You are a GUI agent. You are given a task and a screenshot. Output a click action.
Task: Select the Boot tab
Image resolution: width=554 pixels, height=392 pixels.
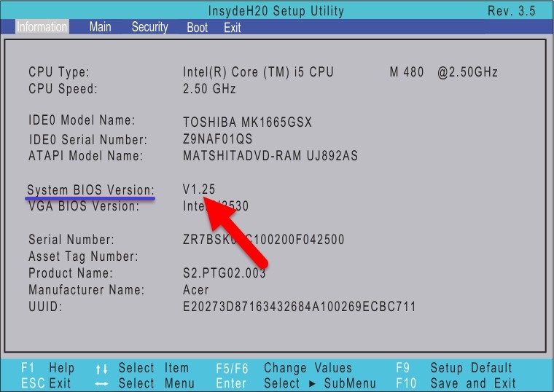(197, 28)
